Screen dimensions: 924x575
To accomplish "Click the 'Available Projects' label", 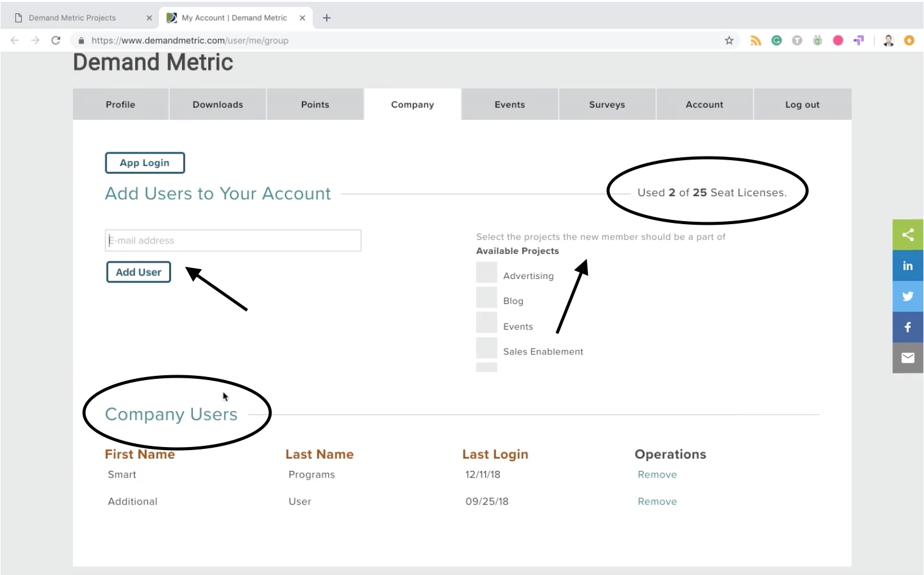I will (x=517, y=251).
